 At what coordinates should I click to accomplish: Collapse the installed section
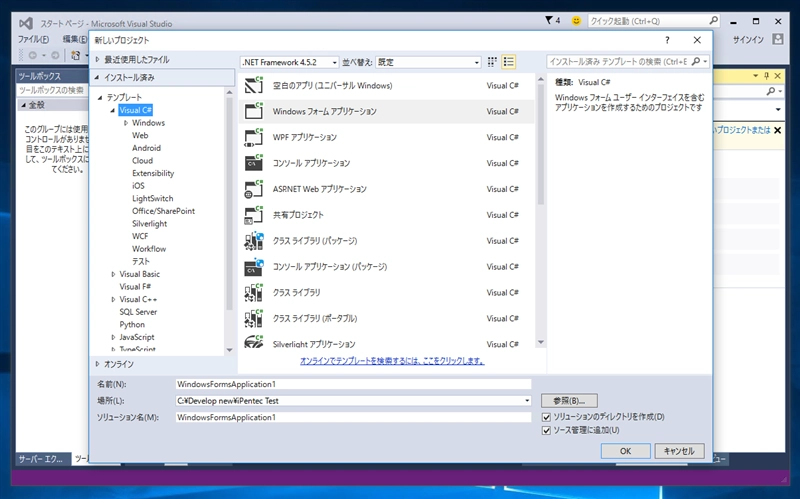tap(97, 78)
